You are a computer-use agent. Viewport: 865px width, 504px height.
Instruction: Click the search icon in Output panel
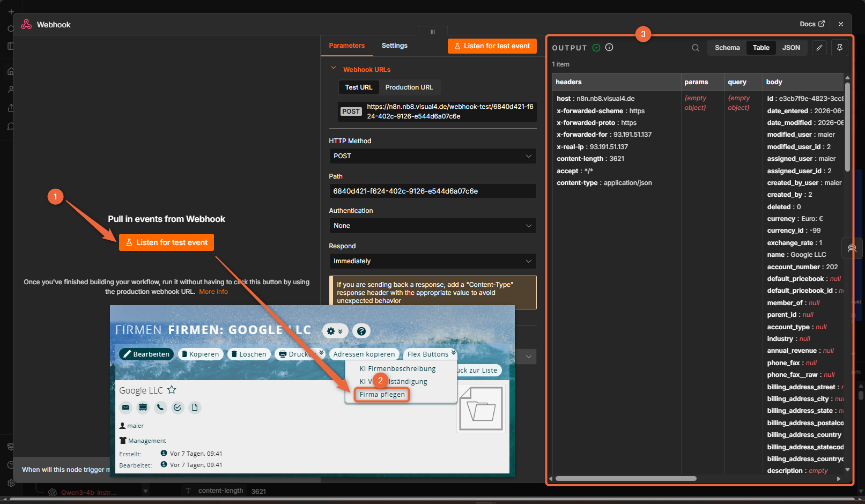695,48
